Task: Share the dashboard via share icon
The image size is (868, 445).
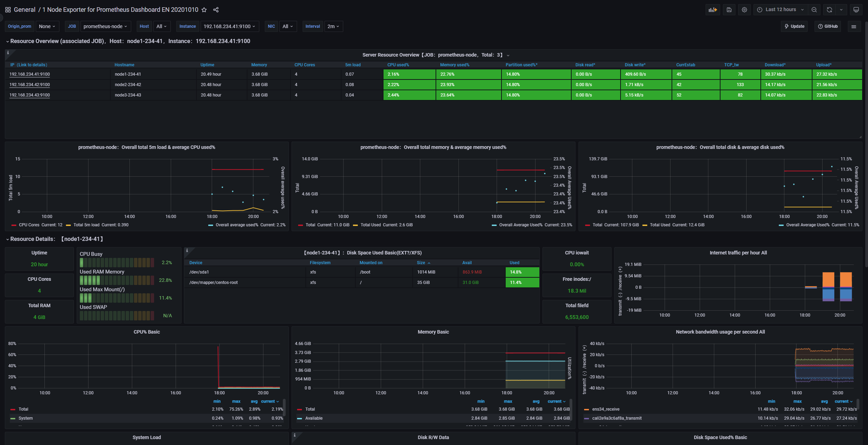Action: (216, 10)
